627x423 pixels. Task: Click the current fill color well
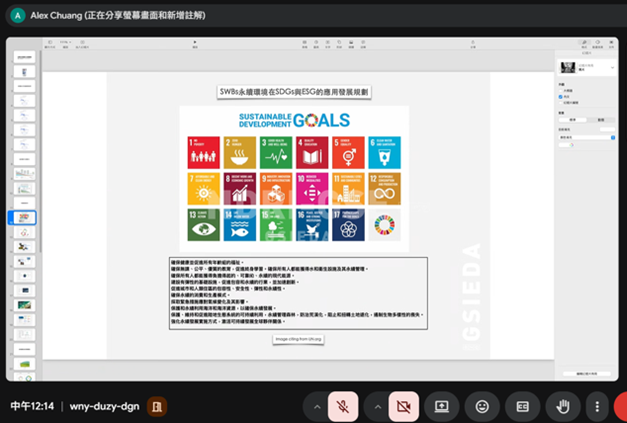coord(607,129)
